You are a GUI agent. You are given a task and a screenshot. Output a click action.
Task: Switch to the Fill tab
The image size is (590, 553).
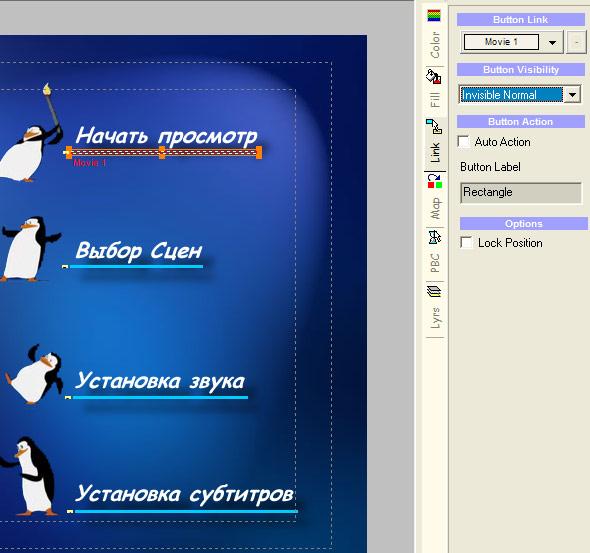click(x=435, y=90)
